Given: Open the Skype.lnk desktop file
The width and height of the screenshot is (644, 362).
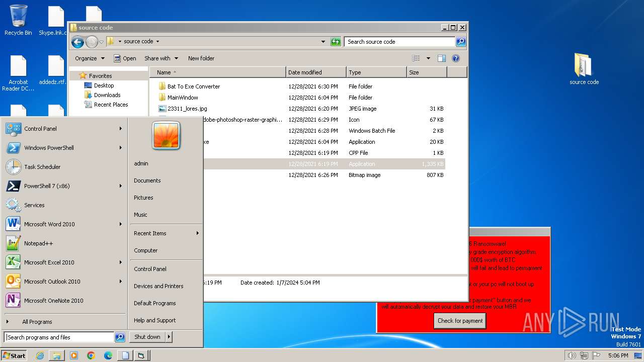Looking at the screenshot, I should pos(54,20).
